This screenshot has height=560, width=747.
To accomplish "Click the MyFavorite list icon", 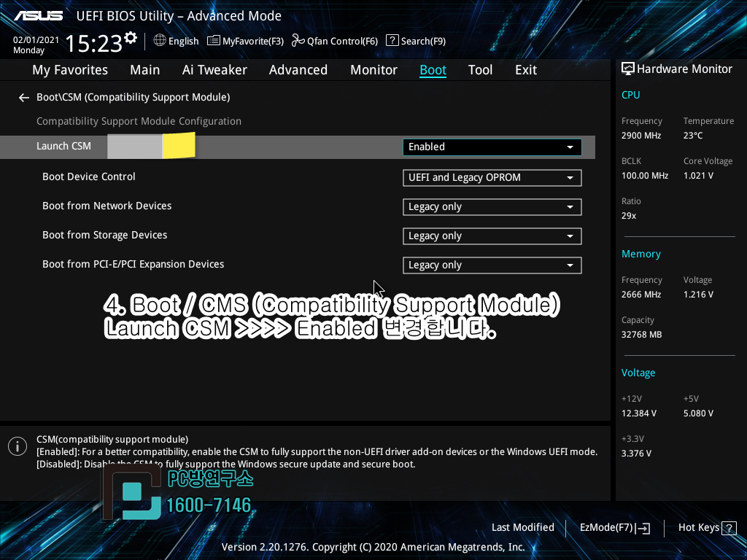I will [214, 41].
